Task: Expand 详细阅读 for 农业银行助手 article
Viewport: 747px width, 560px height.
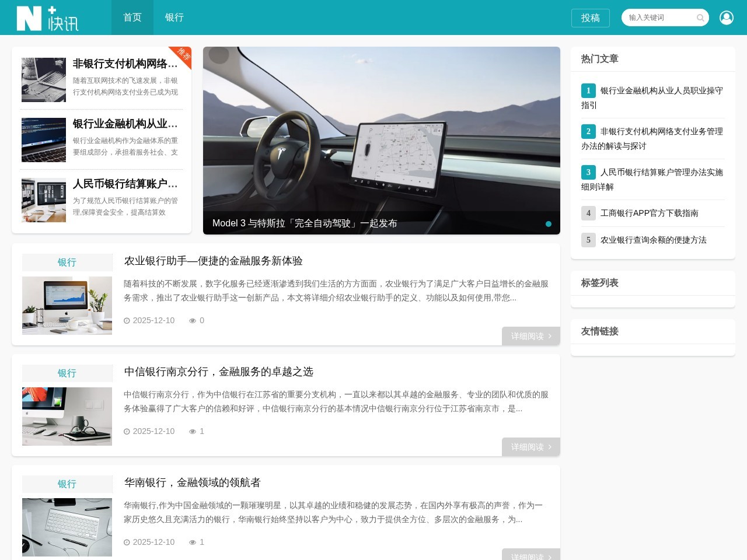Action: [530, 336]
